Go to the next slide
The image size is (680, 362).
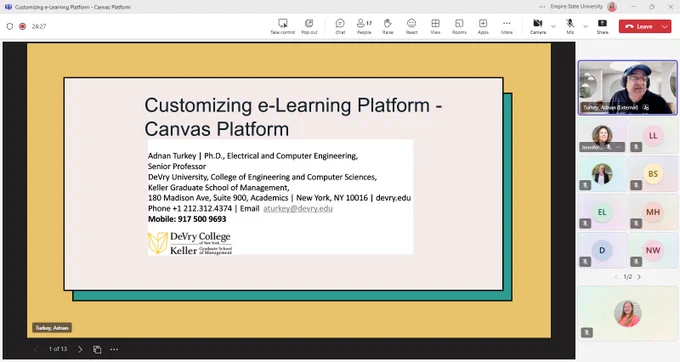[80, 349]
